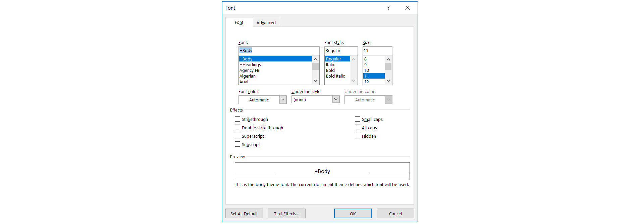Click the Size input field
The image size is (644, 224).
tap(377, 51)
